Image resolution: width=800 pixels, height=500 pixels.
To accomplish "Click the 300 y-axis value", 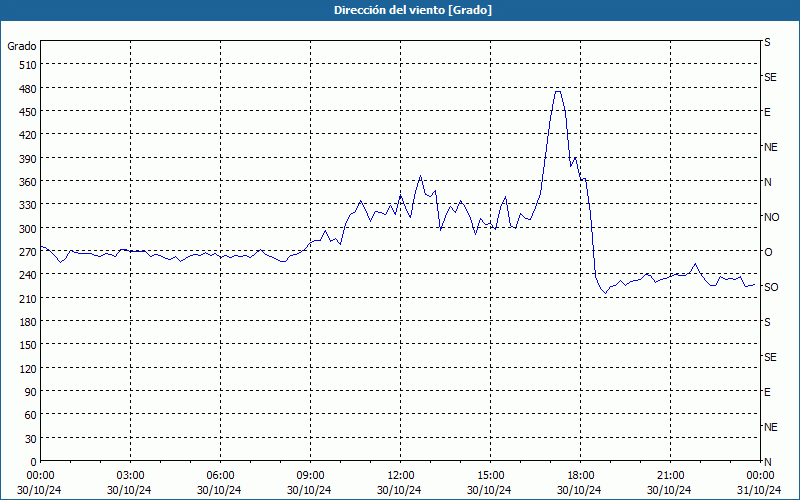I will (28, 228).
